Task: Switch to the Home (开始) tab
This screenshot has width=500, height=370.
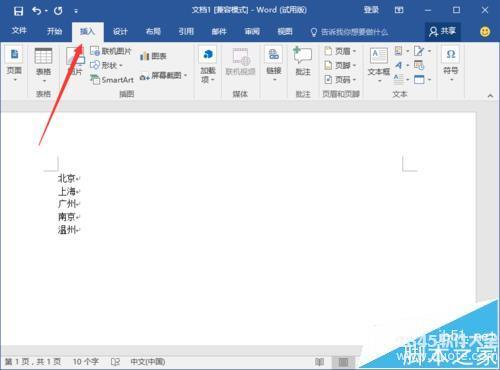Action: [x=54, y=31]
